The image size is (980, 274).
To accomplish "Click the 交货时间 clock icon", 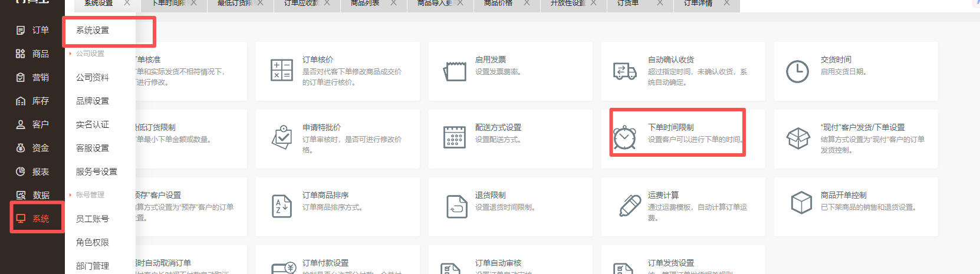I will pyautogui.click(x=797, y=71).
